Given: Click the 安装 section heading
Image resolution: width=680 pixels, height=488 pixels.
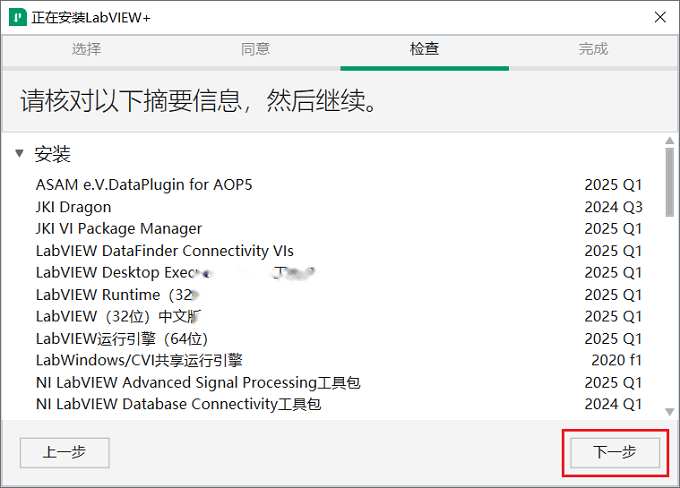Looking at the screenshot, I should [52, 154].
